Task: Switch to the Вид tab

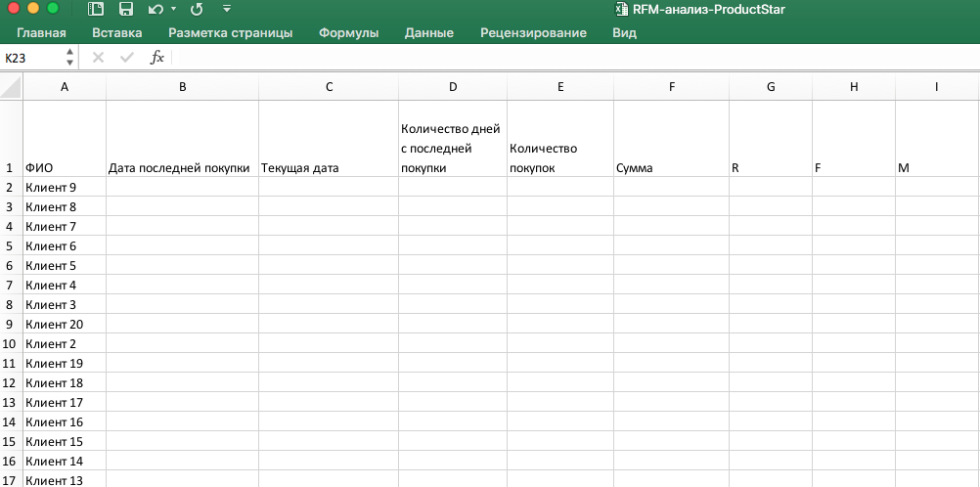Action: pyautogui.click(x=624, y=33)
